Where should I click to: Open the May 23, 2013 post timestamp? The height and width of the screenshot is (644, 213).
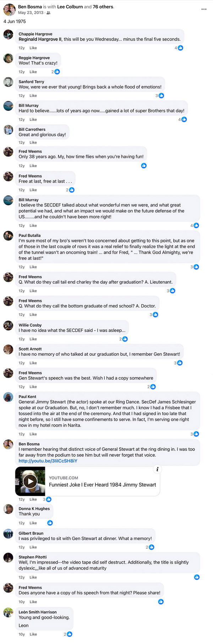31,13
